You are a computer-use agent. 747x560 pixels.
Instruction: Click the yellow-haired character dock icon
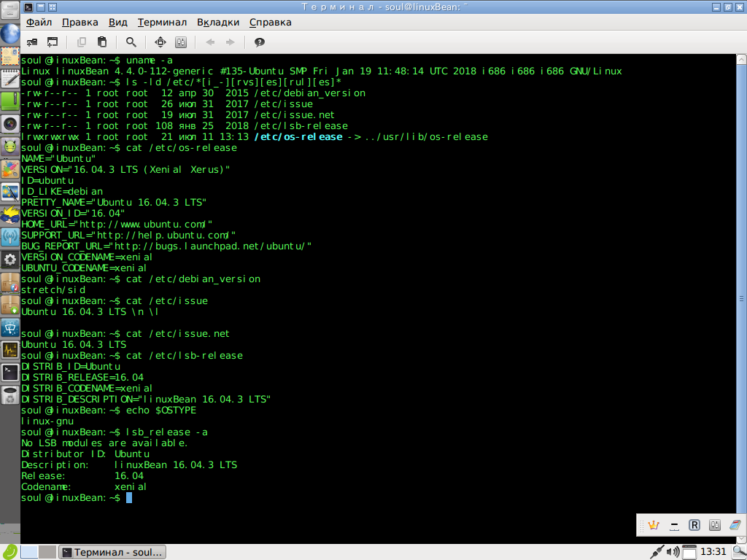[x=9, y=214]
